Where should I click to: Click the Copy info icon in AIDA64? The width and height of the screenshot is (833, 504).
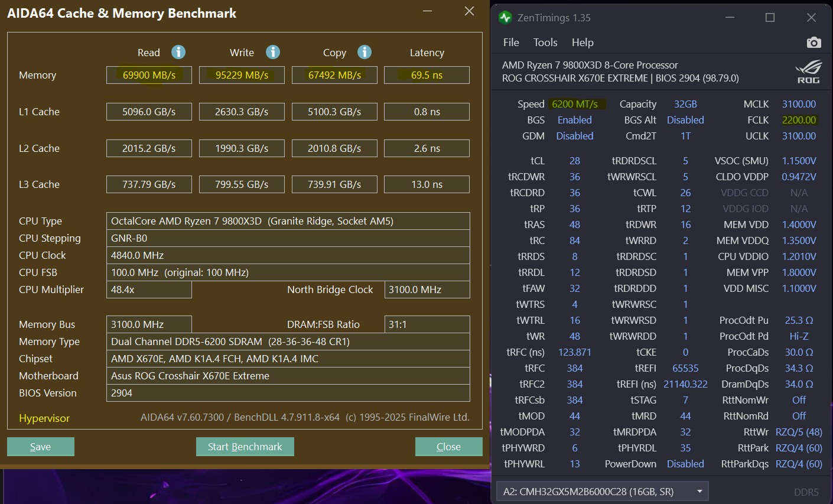365,52
